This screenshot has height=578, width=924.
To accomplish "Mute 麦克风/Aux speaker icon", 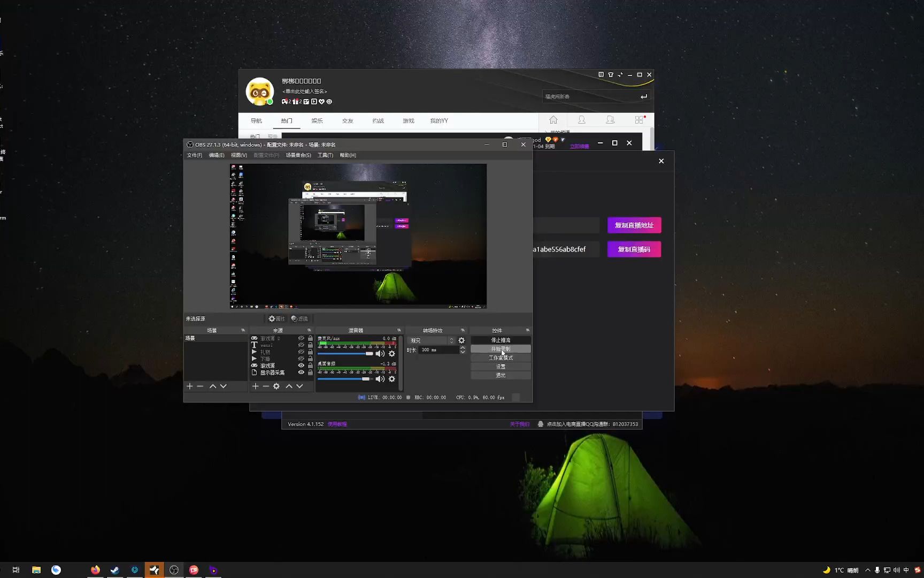I will [x=380, y=354].
